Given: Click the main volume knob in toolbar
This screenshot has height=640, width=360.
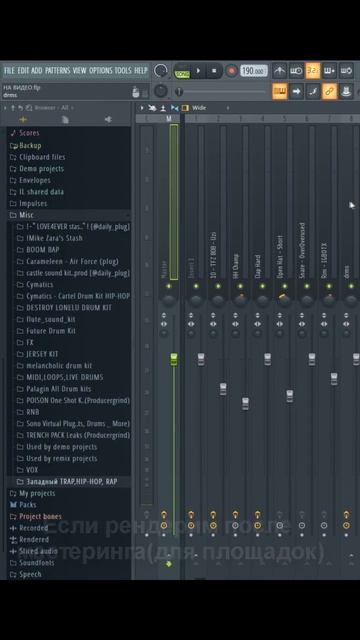Looking at the screenshot, I should tap(161, 71).
